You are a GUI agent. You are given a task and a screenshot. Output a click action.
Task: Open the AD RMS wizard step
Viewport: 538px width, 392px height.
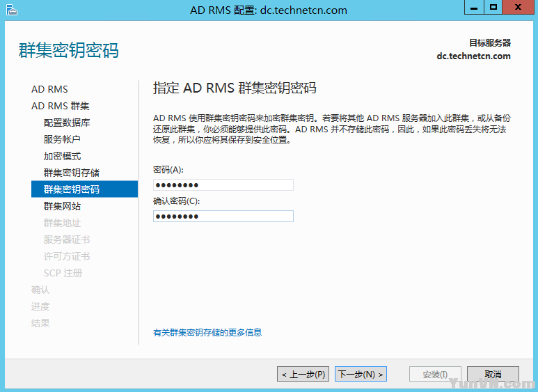click(49, 89)
